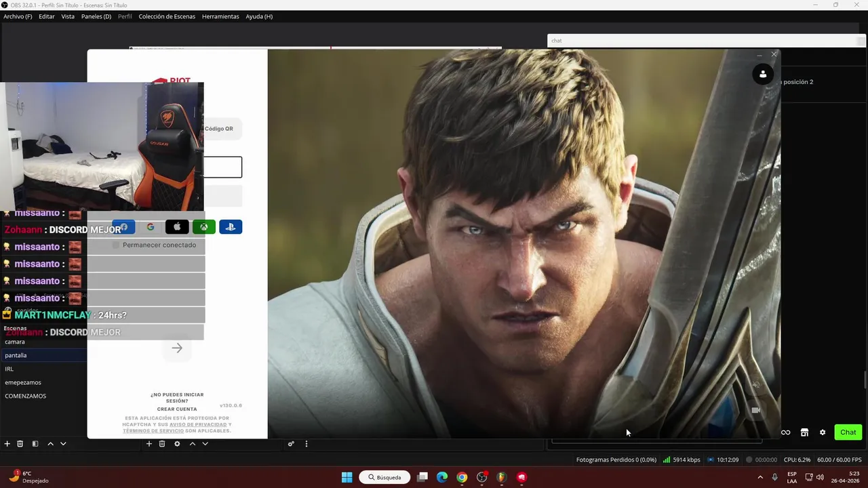Screen dimensions: 868x488
Task: Open chat settings gear icon
Action: pos(823,432)
